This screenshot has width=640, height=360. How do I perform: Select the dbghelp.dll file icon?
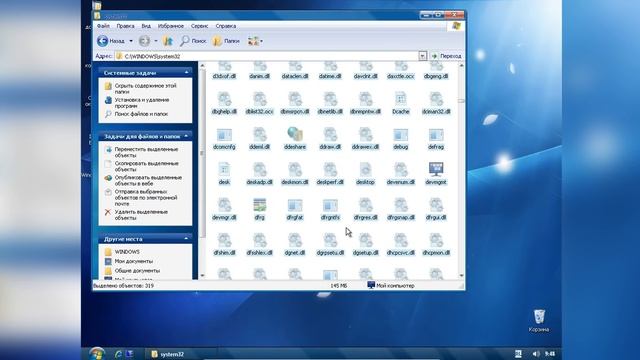[224, 98]
